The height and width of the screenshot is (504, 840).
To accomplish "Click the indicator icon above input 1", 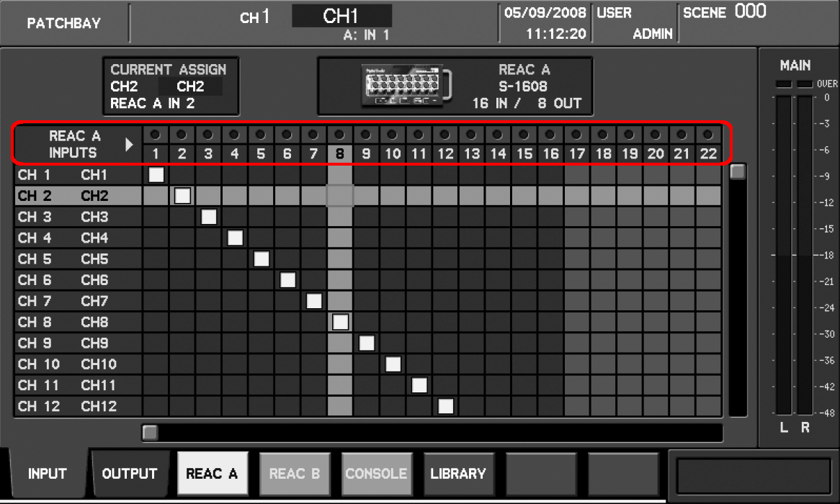I will (154, 135).
